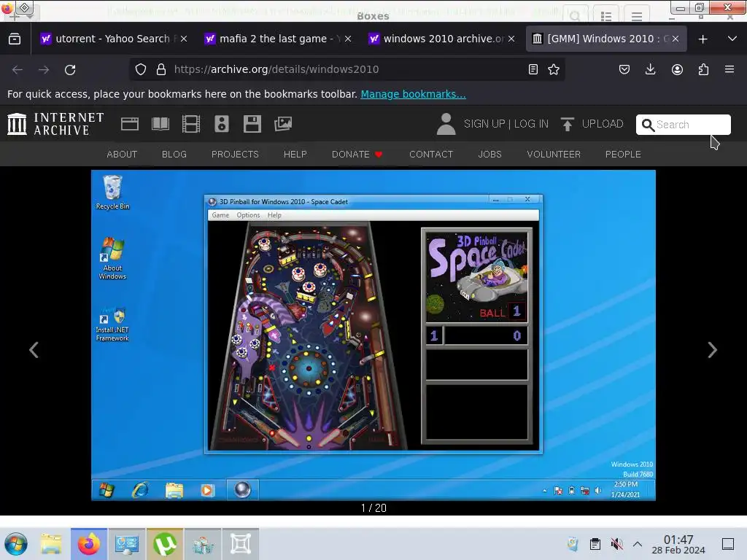Open the Video film strip icon

point(191,124)
